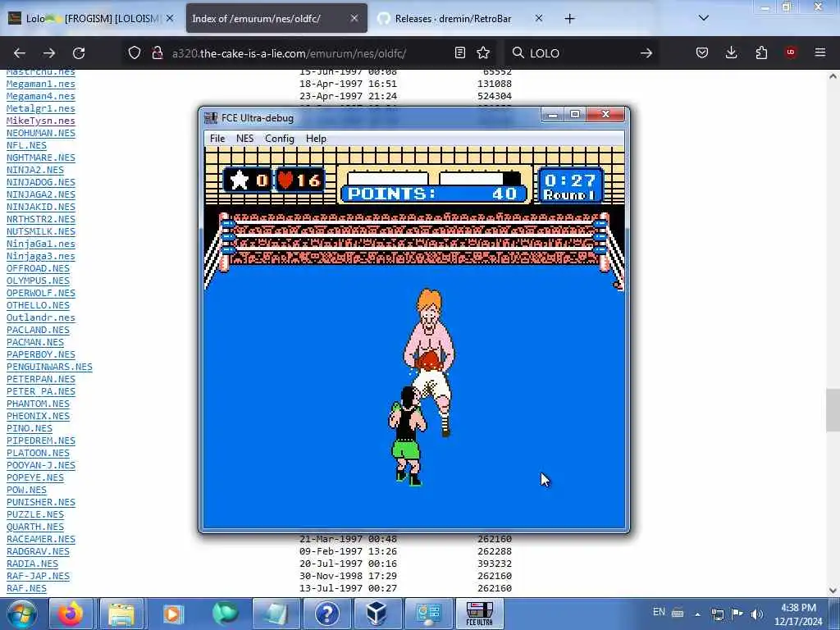Open the MikeTysn.nes link

(x=41, y=121)
